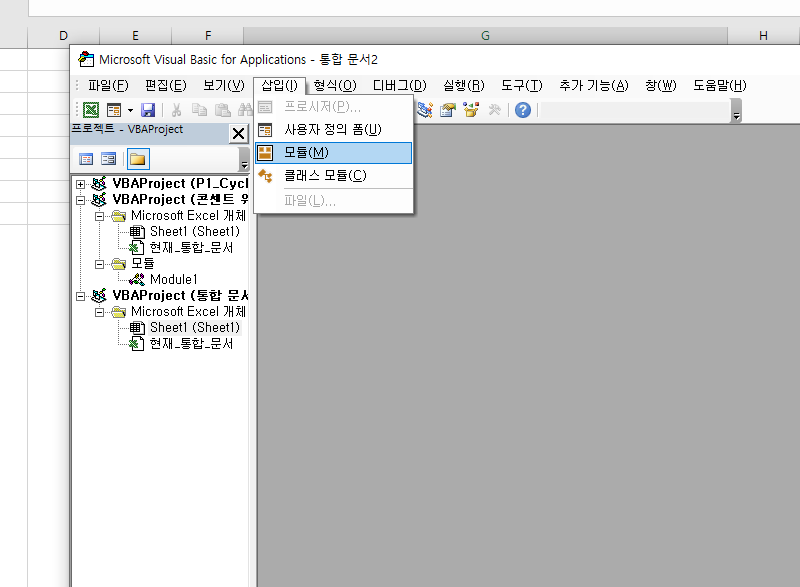Open the 형식(O) menu

click(335, 86)
